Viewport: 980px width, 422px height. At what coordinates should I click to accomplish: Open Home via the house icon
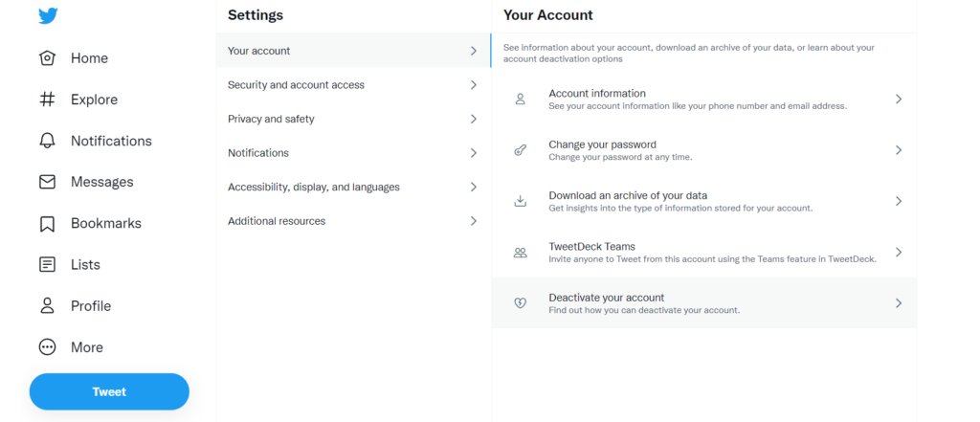click(47, 58)
